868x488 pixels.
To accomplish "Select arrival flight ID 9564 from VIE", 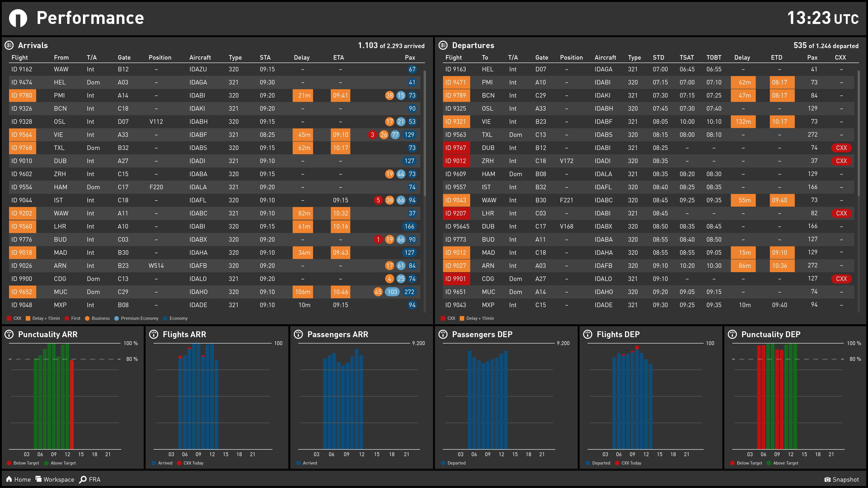I will (x=22, y=135).
